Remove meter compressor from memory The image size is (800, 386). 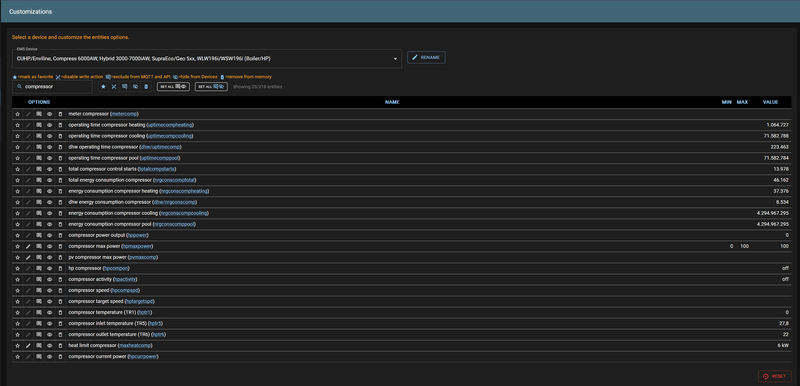click(60, 114)
